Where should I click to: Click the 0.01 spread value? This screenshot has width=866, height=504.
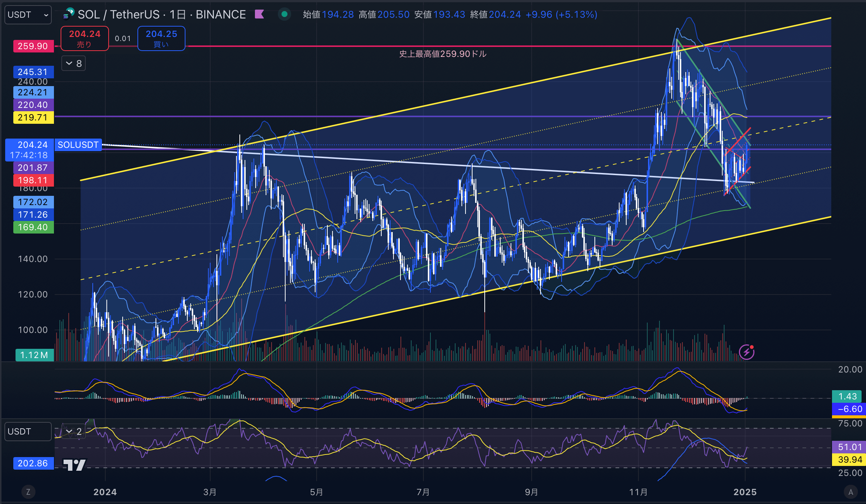[x=123, y=38]
